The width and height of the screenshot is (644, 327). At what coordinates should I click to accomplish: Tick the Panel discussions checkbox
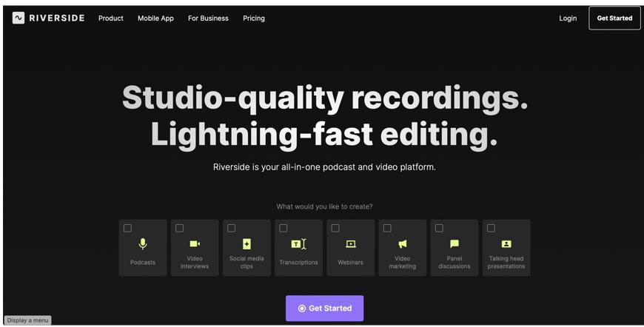pos(439,228)
